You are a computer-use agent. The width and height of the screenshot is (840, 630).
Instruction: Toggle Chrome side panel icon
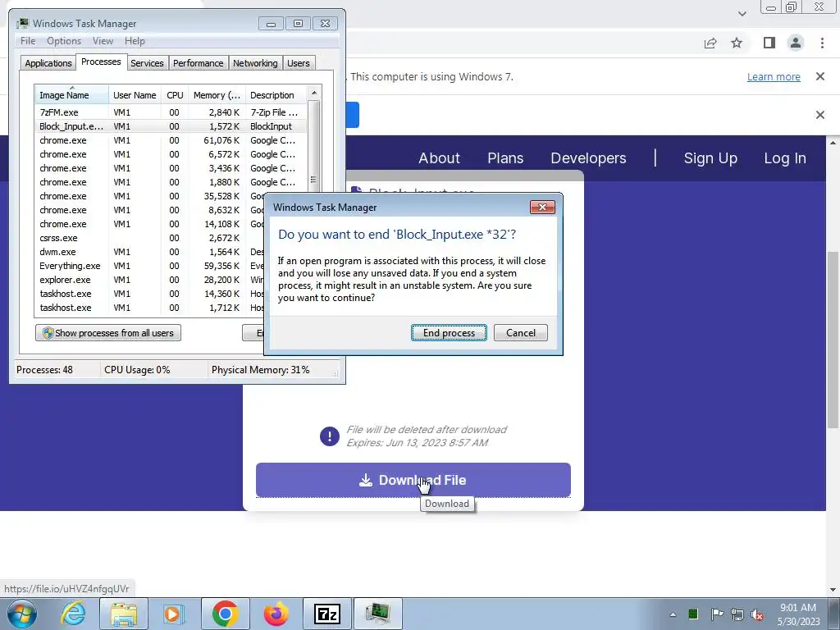coord(769,43)
